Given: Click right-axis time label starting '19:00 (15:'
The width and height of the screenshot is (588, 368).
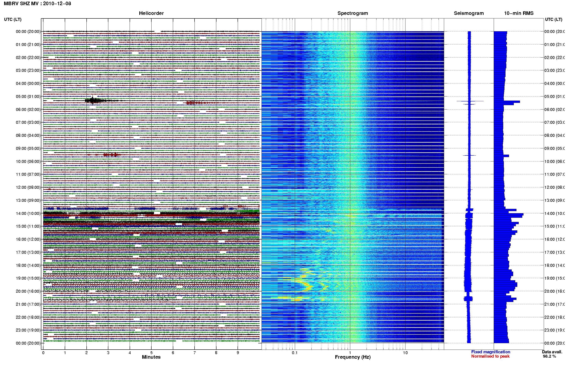Looking at the screenshot, I should pos(555,278).
